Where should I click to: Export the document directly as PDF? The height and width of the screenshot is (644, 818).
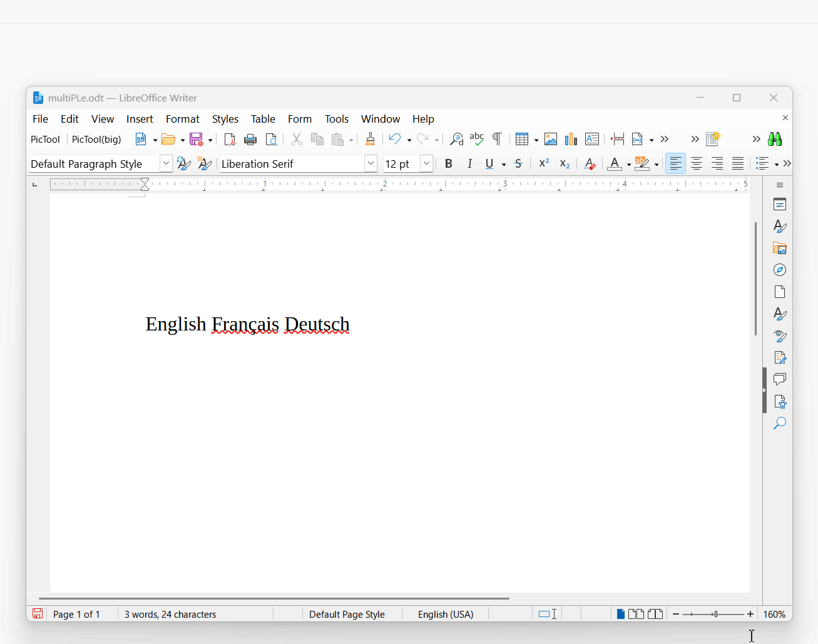(x=230, y=139)
